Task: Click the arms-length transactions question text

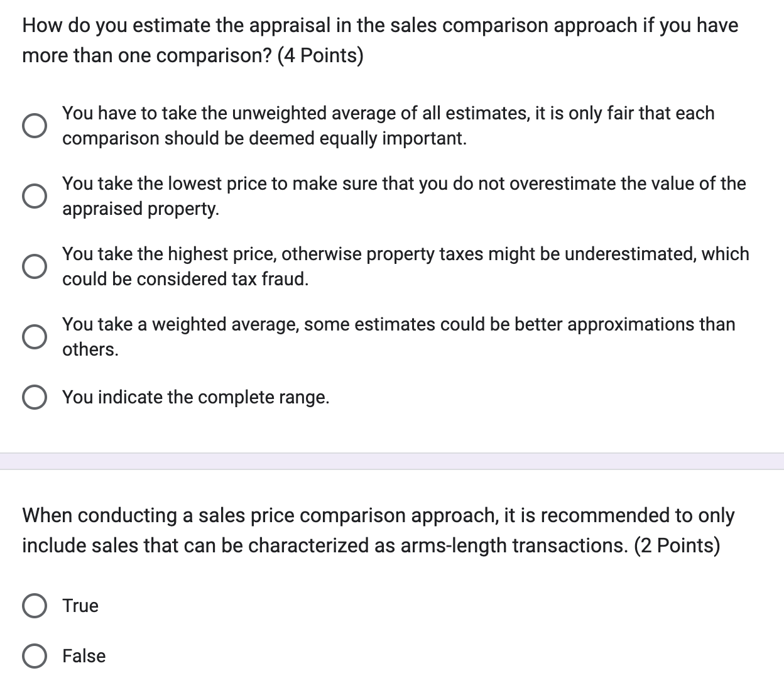Action: (x=377, y=530)
